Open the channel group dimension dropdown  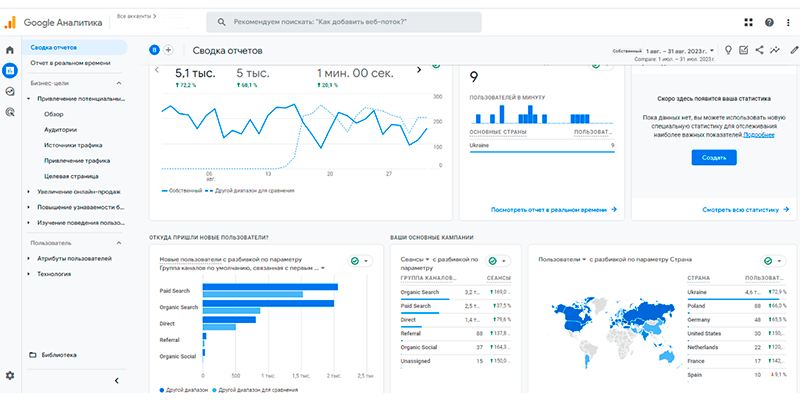[x=242, y=267]
